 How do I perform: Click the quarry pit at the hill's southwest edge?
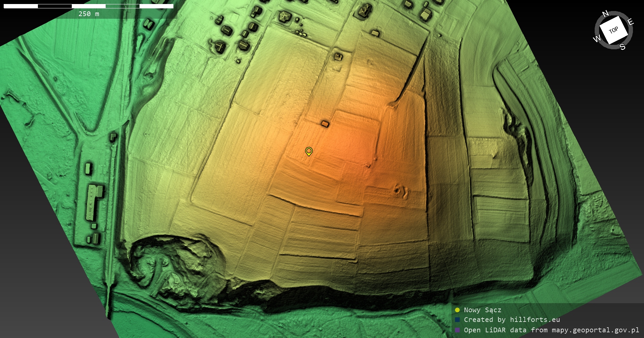(174, 265)
